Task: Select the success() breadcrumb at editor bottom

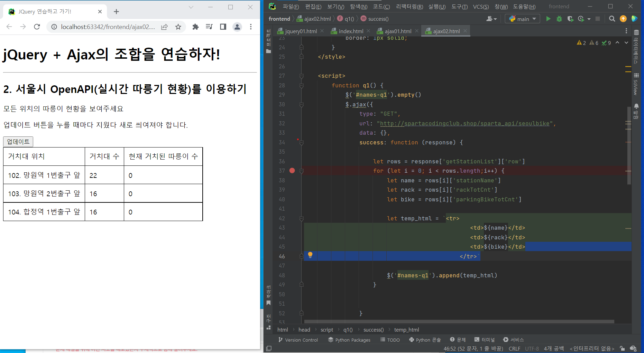Action: 374,330
